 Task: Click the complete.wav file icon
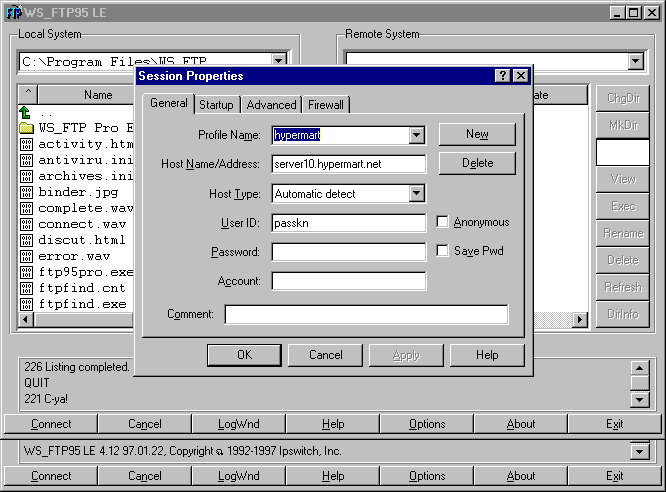point(26,208)
